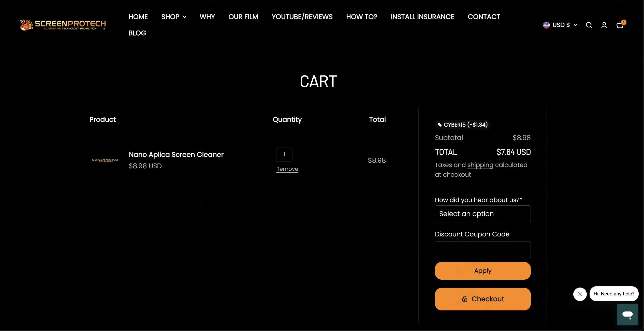This screenshot has height=331, width=644.
Task: Remove the Nano Aplica Screen Cleaner
Action: 287,169
